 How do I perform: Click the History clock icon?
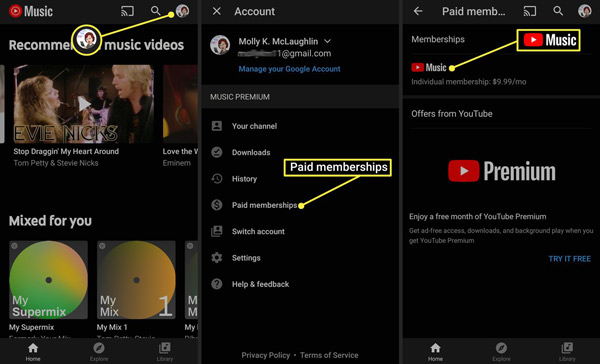(217, 179)
